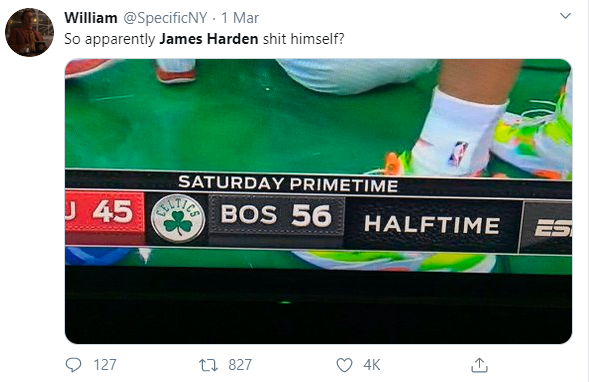Viewport: 590px width, 382px height.
Task: View the 127 replies count
Action: pyautogui.click(x=105, y=365)
